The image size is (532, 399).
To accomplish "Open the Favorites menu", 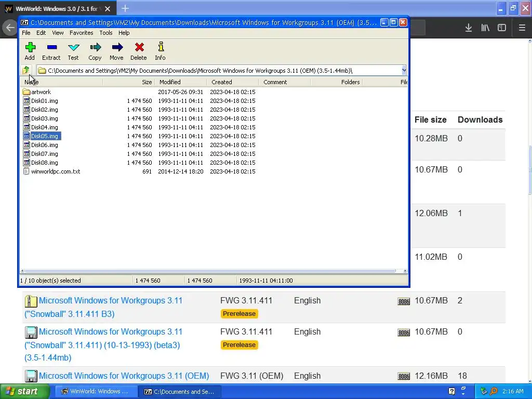I will point(82,33).
